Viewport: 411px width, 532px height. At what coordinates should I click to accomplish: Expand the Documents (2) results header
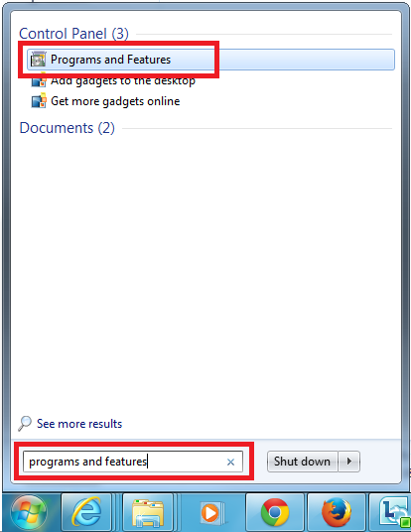click(x=67, y=128)
